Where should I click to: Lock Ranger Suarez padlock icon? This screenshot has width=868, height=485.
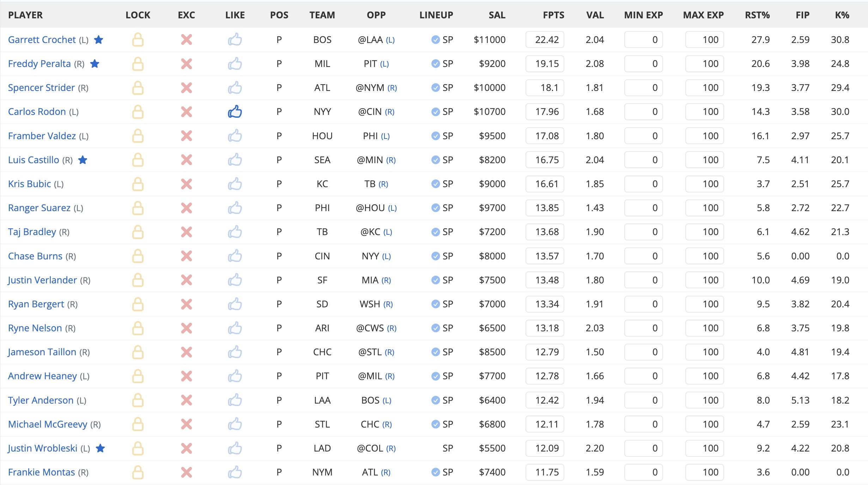pos(138,208)
